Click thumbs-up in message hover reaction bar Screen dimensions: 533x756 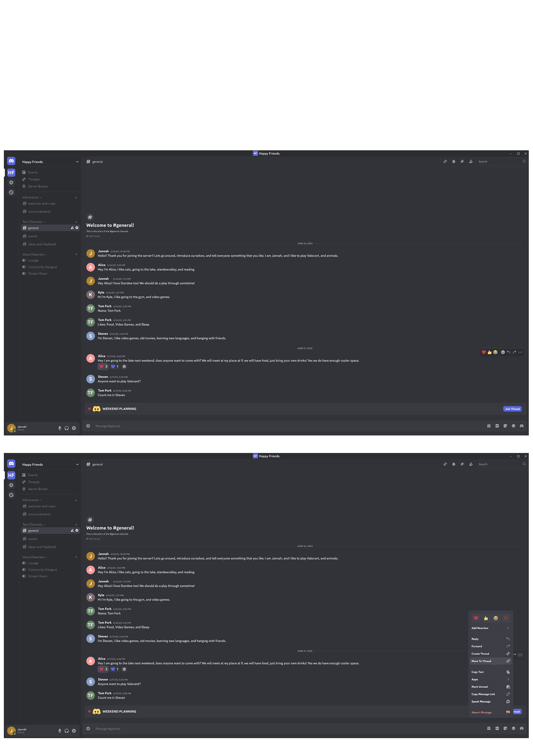tap(490, 352)
